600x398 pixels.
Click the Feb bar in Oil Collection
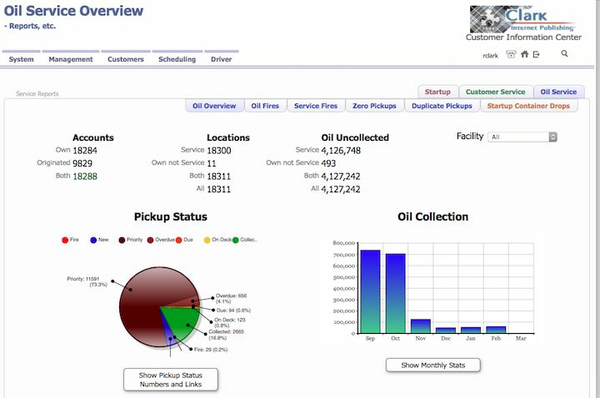click(x=496, y=330)
